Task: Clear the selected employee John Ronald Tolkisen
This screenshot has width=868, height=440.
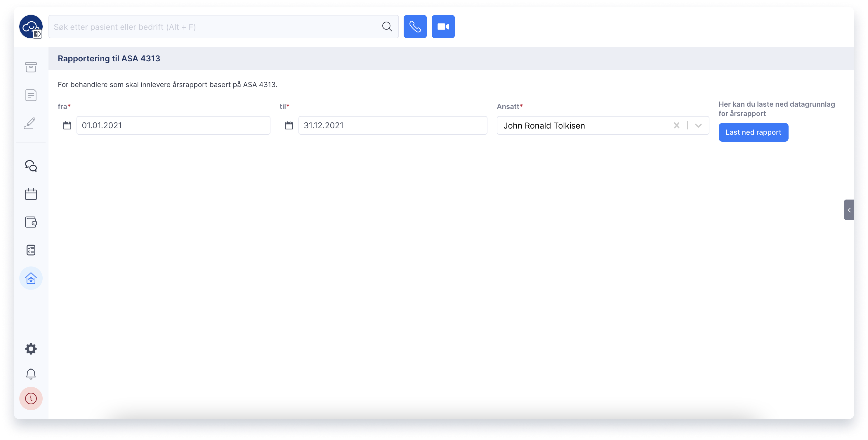Action: [676, 125]
